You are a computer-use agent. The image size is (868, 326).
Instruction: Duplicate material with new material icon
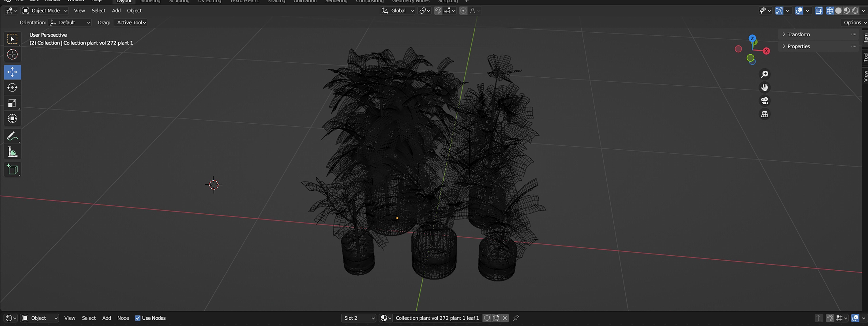[x=496, y=318]
